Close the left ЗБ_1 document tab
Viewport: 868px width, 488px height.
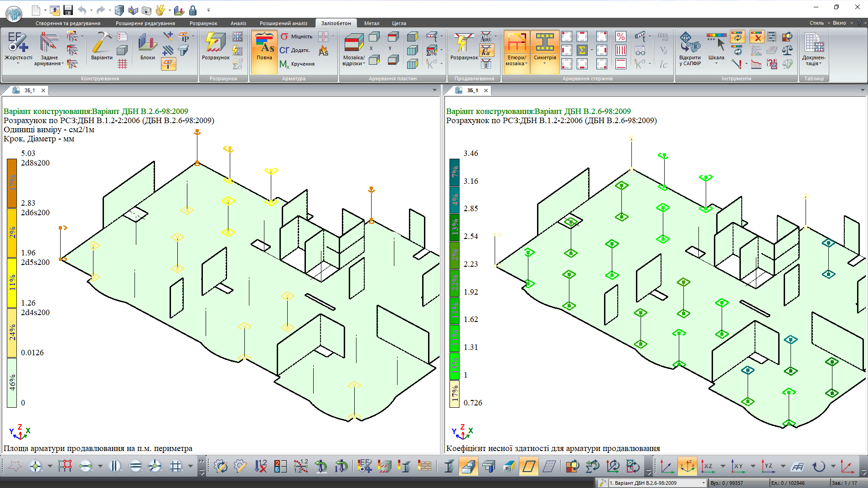tap(43, 90)
